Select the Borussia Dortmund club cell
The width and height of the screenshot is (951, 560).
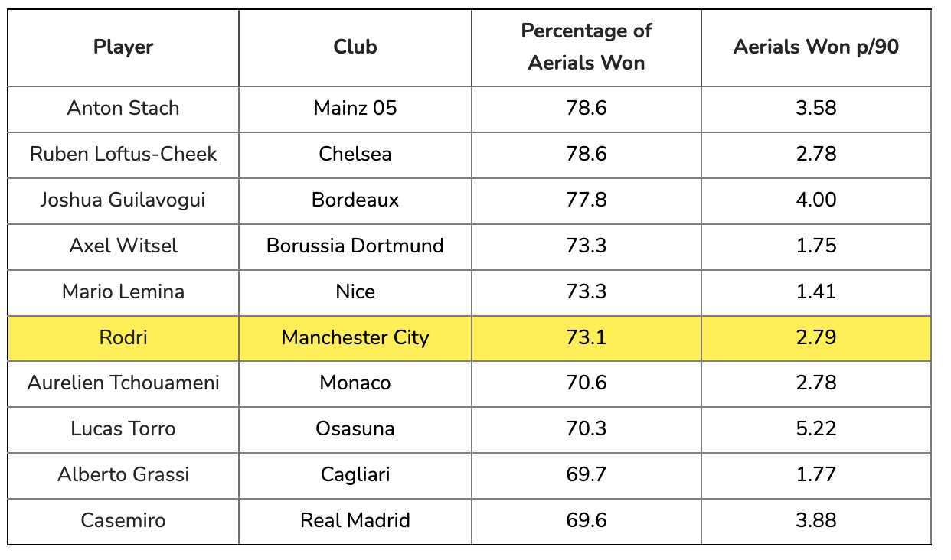click(x=355, y=246)
